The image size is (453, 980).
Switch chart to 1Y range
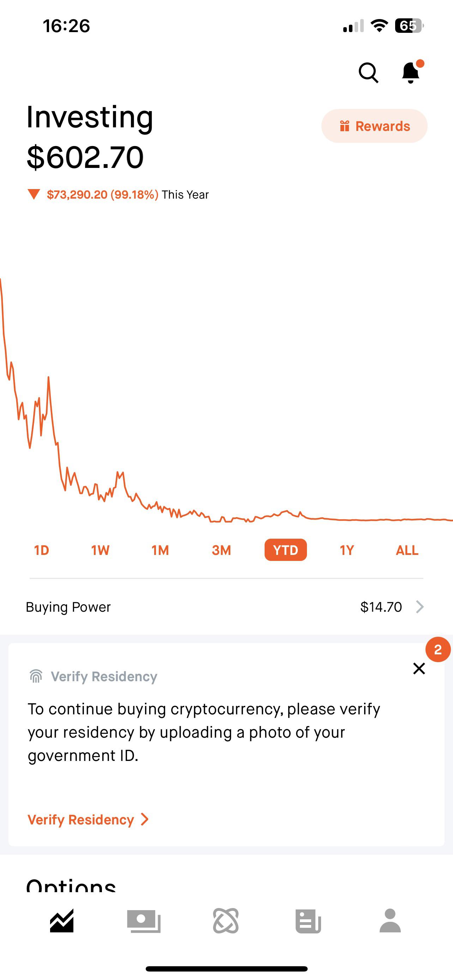point(347,550)
